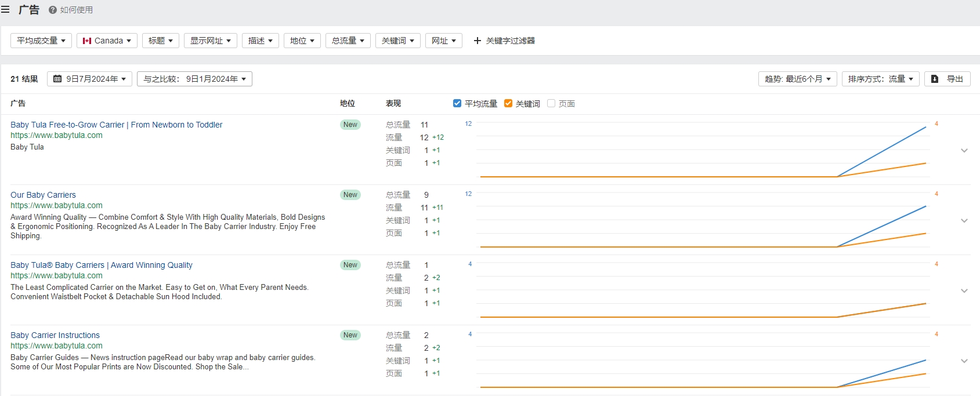Expand the Award Winning Quality ad row chevron
The height and width of the screenshot is (396, 980).
tap(964, 290)
